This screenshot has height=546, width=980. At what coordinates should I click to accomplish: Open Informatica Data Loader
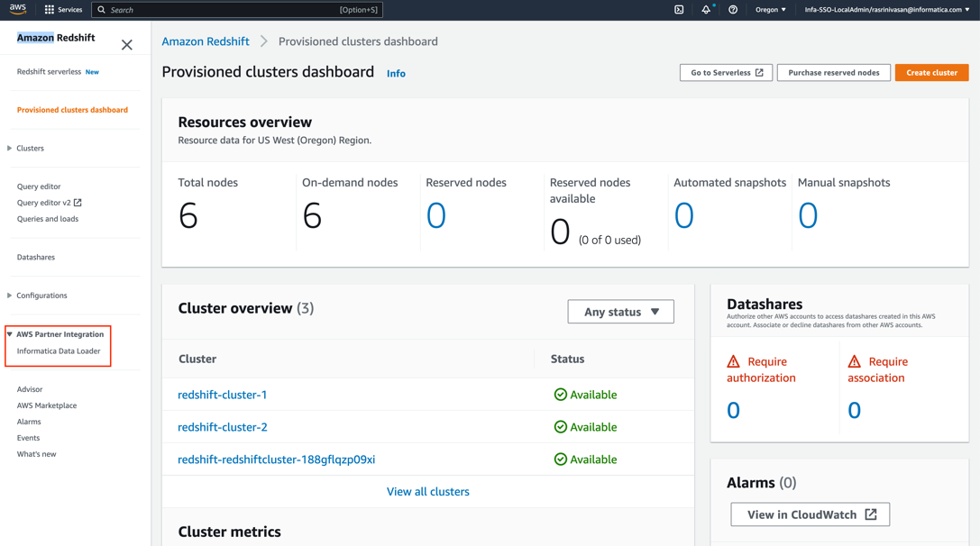point(59,350)
